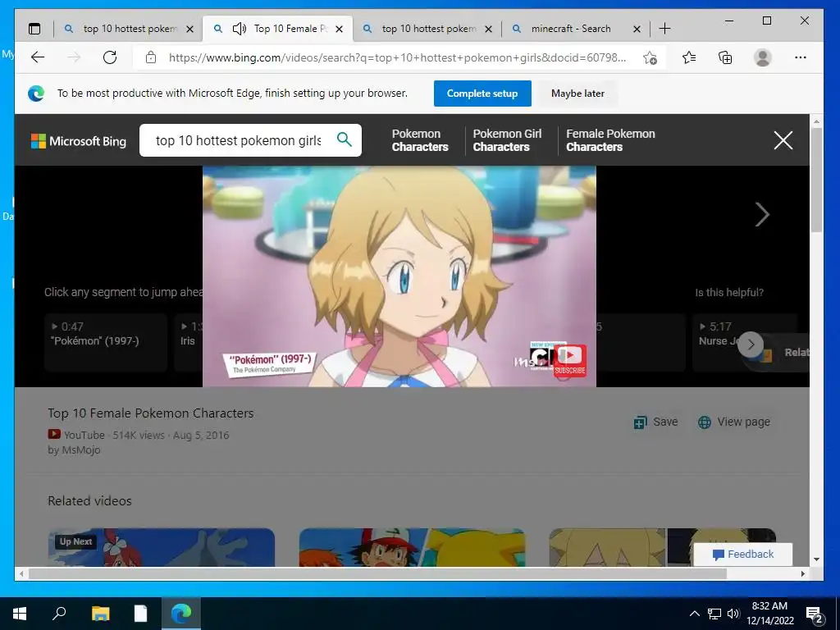Open the Female Pokemon Characters suggestion
The width and height of the screenshot is (840, 630).
[610, 140]
